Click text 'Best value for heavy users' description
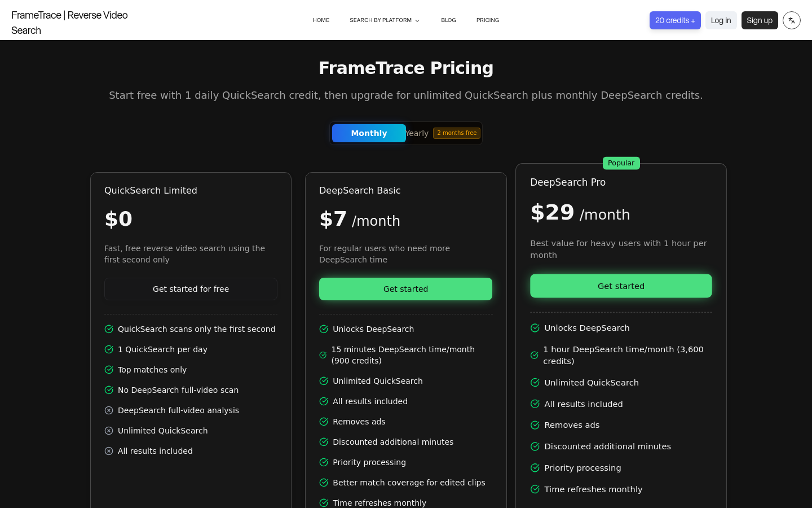 coord(619,249)
